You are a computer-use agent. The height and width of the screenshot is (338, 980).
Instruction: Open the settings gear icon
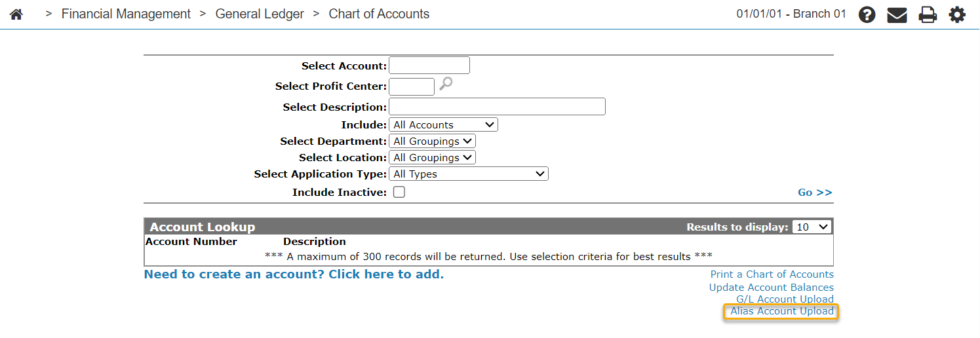pyautogui.click(x=958, y=14)
